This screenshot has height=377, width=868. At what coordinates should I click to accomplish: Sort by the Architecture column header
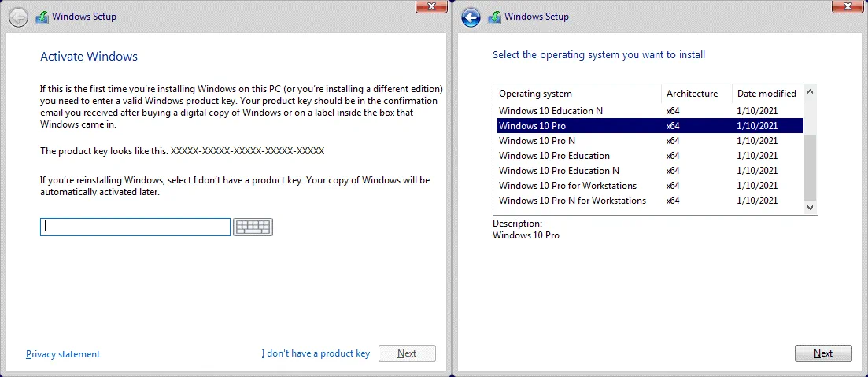[x=693, y=94]
